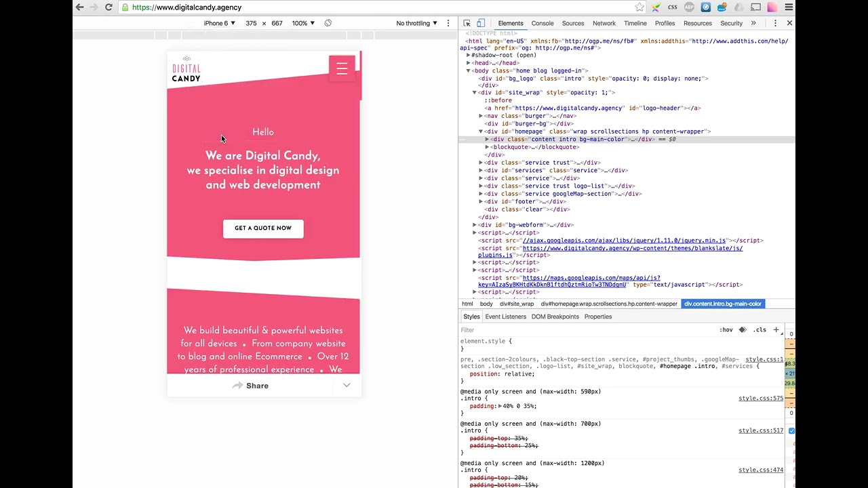Open Chrome hamburger menu
This screenshot has width=868, height=488.
click(x=789, y=7)
